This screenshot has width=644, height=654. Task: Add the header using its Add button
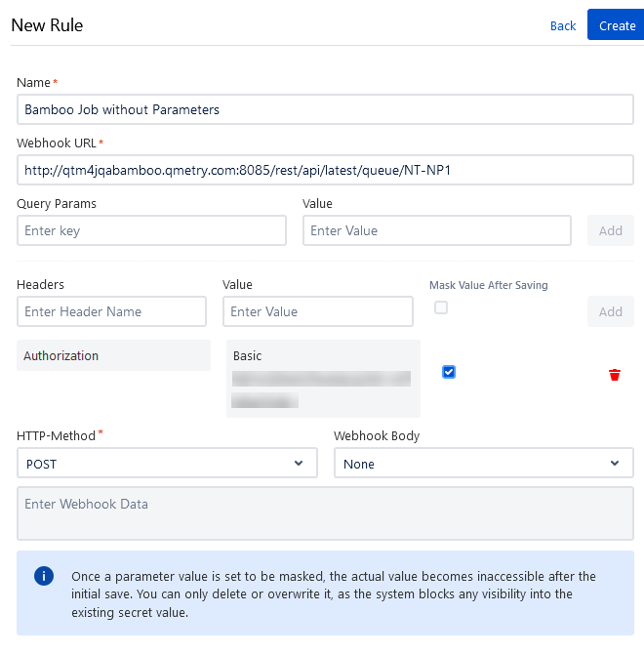pyautogui.click(x=610, y=311)
